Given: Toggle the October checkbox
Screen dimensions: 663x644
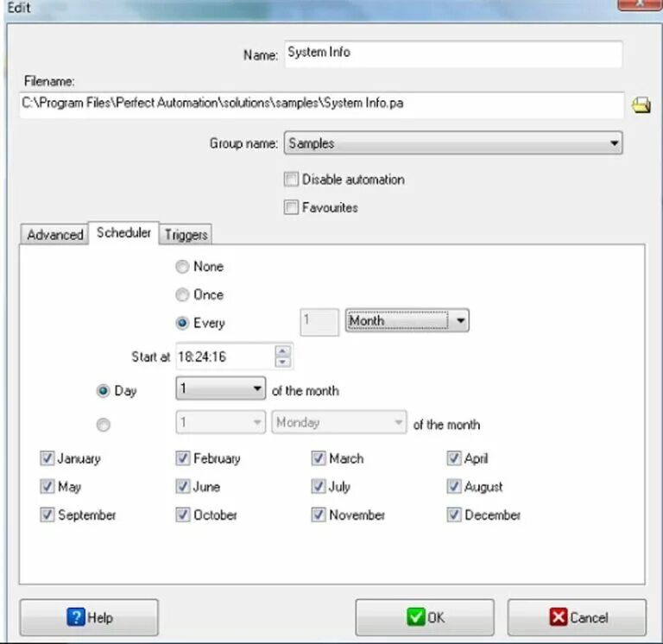Looking at the screenshot, I should click(183, 515).
